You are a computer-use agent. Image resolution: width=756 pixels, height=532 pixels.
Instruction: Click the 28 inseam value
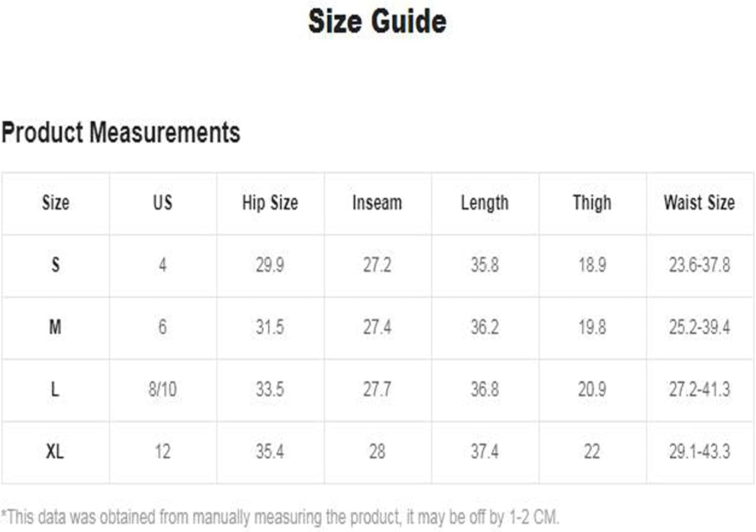tap(377, 452)
